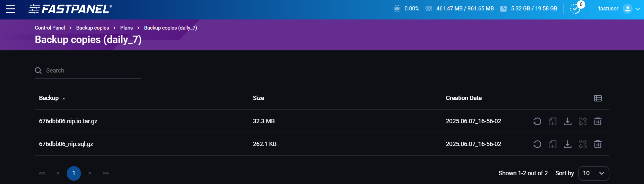The width and height of the screenshot is (644, 184).
Task: Open the hamburger main menu
Action: click(10, 9)
